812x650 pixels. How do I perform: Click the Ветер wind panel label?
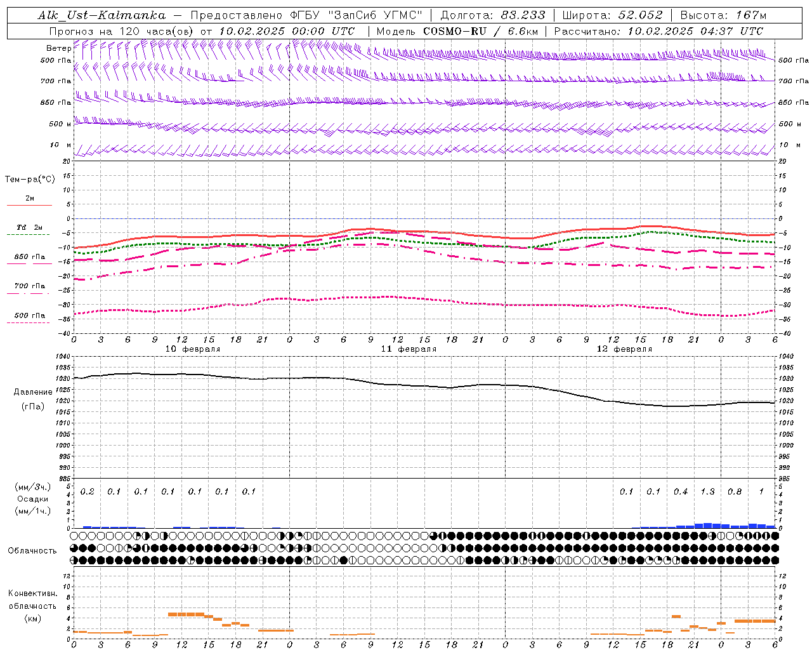point(58,48)
